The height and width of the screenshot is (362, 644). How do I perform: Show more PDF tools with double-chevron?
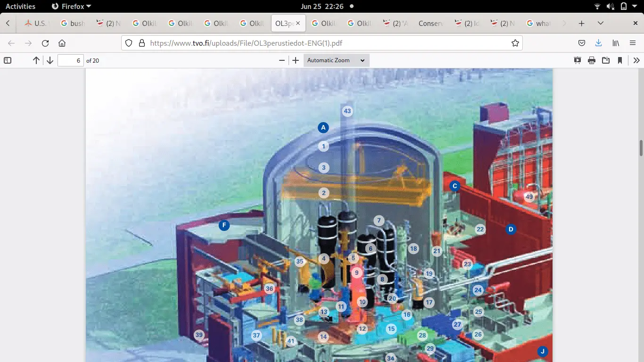(636, 60)
